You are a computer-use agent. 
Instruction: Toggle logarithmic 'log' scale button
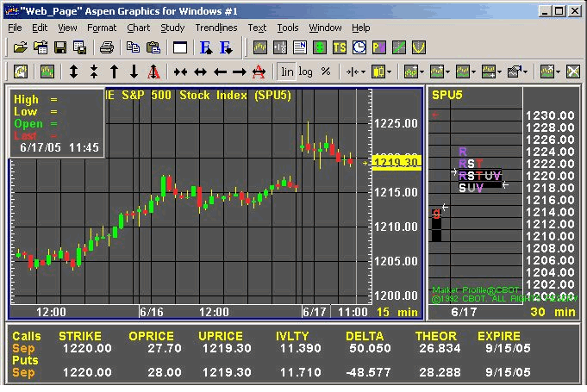306,72
